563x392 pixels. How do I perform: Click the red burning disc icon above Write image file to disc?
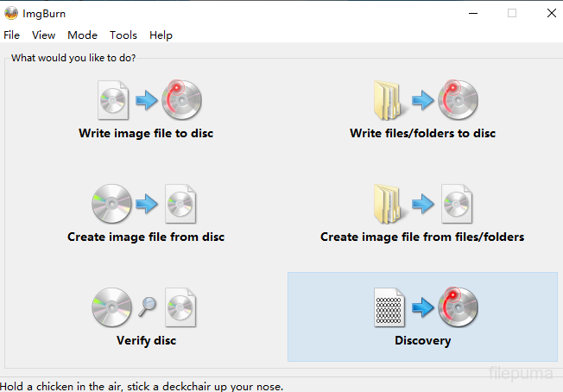click(x=181, y=101)
